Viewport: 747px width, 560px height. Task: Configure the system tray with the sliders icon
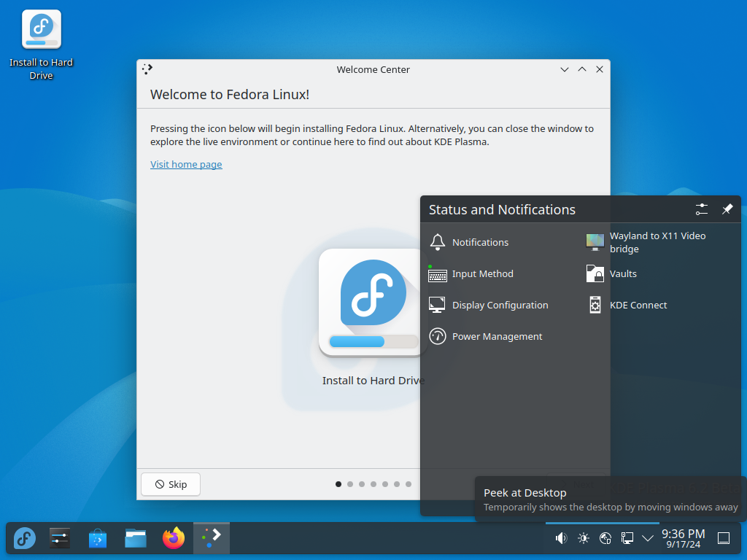coord(702,209)
